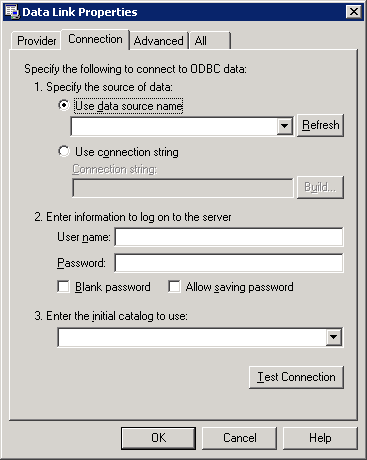
Task: Open Help for this dialog
Action: (x=320, y=438)
